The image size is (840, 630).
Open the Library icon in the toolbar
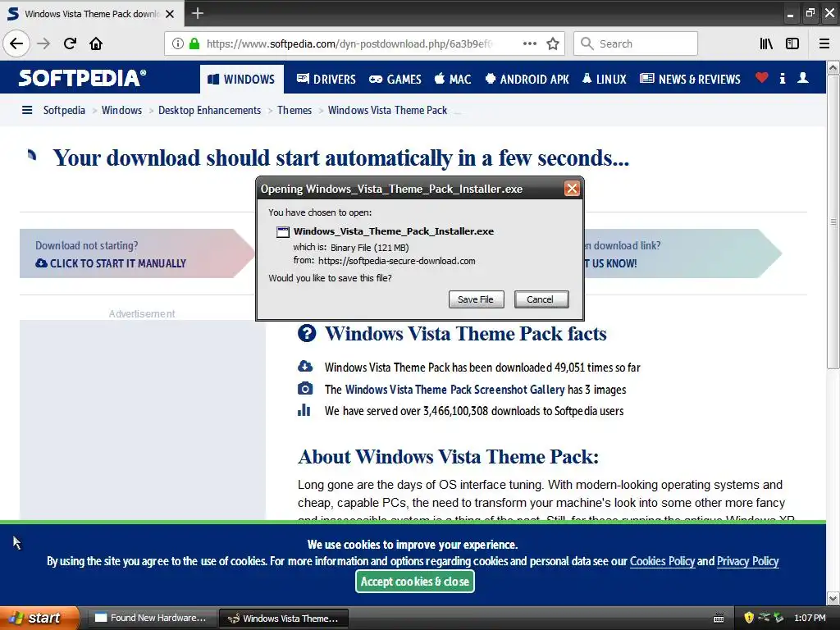pyautogui.click(x=766, y=44)
